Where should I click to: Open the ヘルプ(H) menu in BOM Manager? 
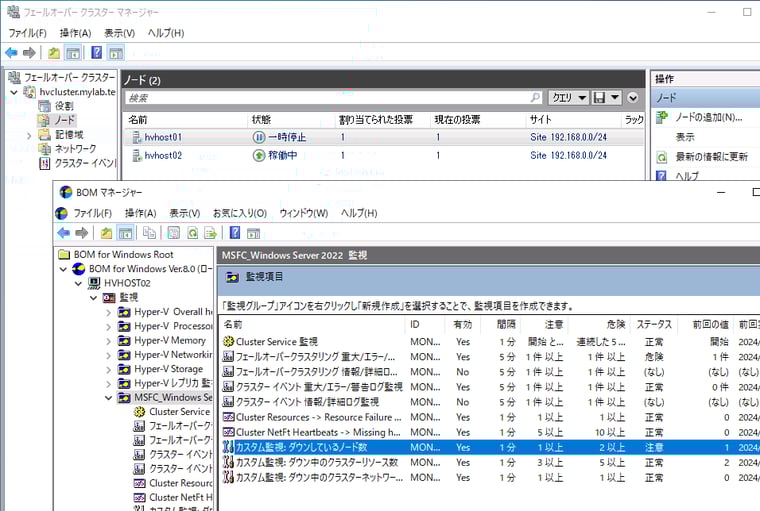pos(359,213)
